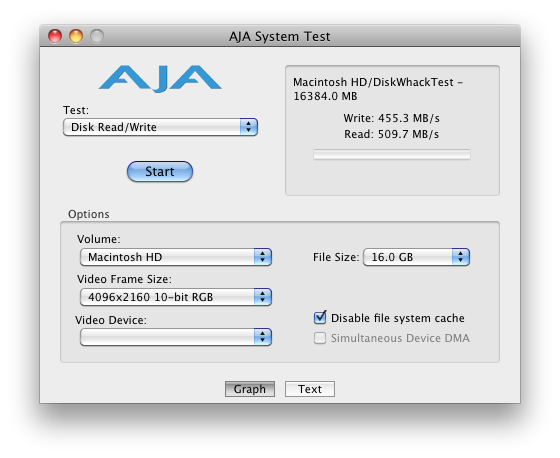
Task: Switch to the Graph view
Action: tap(250, 389)
